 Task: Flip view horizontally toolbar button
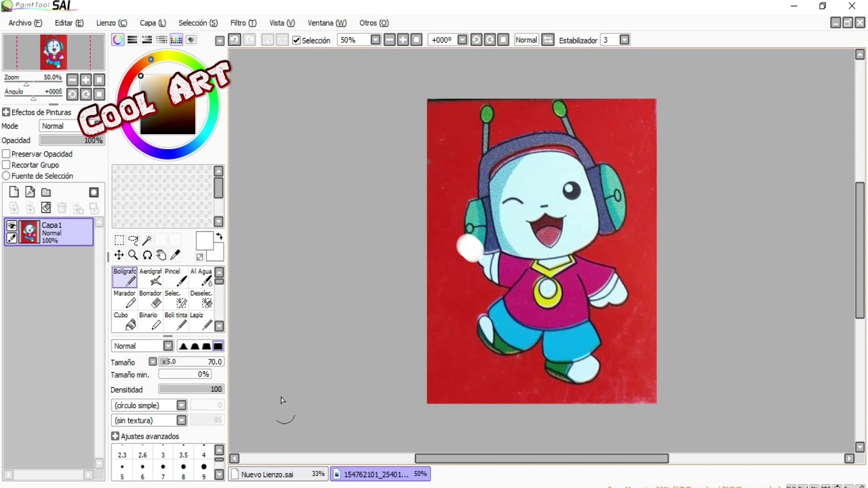point(548,40)
